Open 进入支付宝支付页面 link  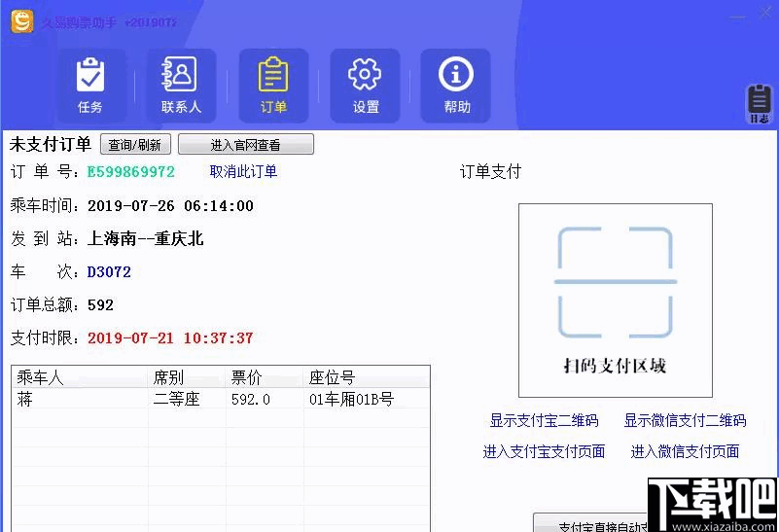[x=544, y=451]
